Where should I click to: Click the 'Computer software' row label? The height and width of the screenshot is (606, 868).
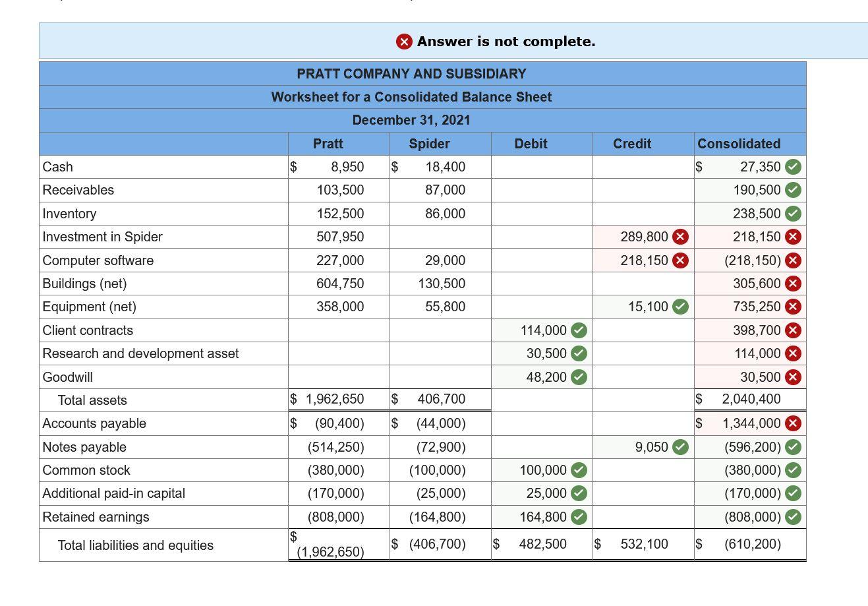[x=98, y=260]
